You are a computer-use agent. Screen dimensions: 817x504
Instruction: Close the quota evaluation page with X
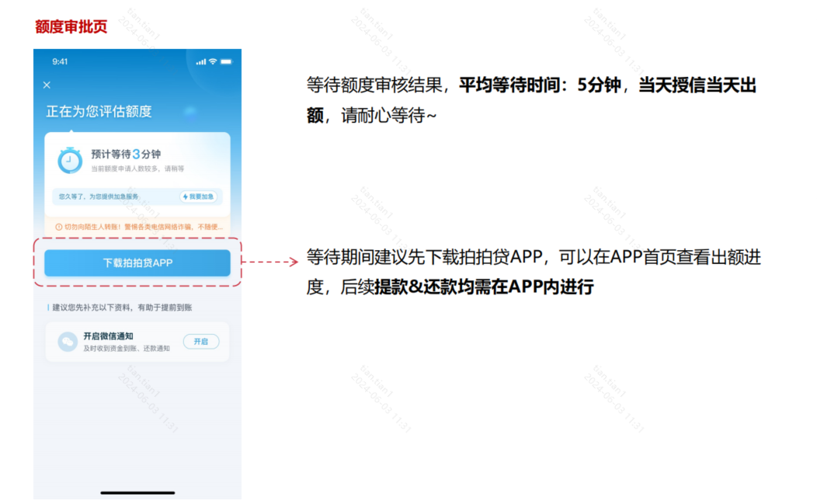[x=47, y=85]
